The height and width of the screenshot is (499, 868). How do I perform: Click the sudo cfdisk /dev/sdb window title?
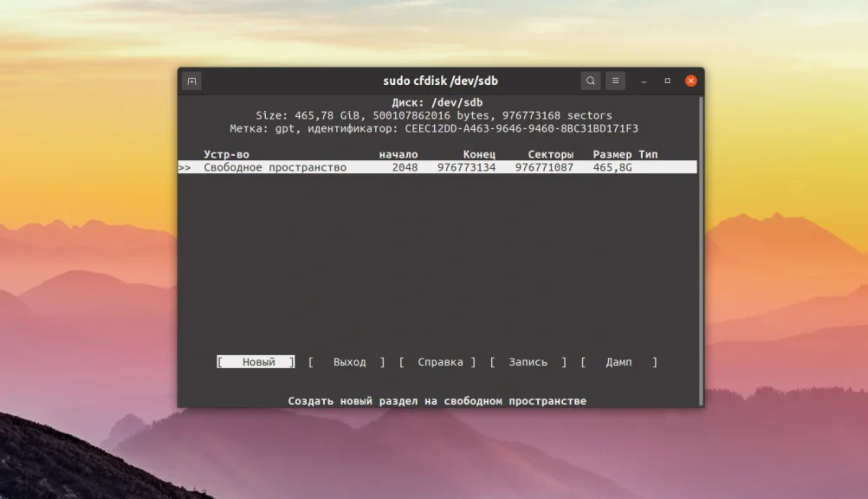click(440, 80)
